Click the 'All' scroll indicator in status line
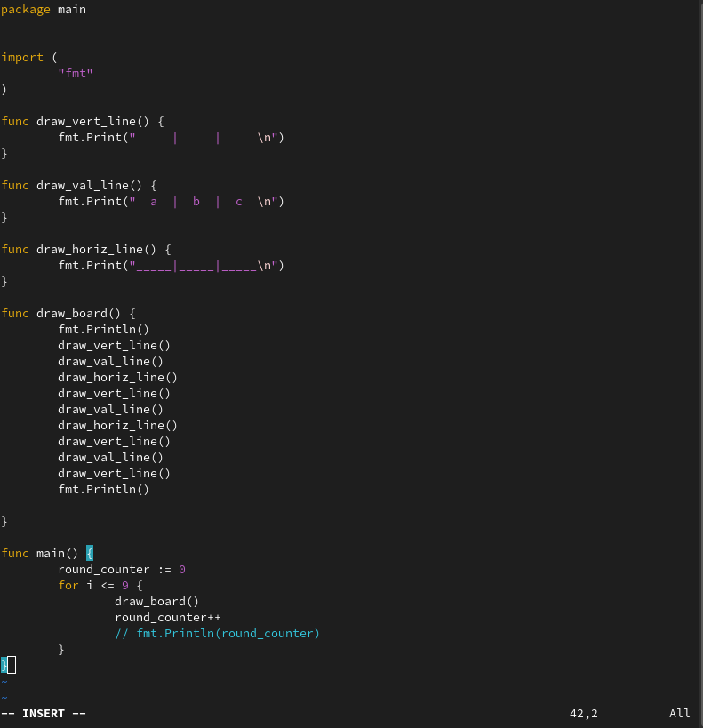This screenshot has width=703, height=728. (x=680, y=714)
